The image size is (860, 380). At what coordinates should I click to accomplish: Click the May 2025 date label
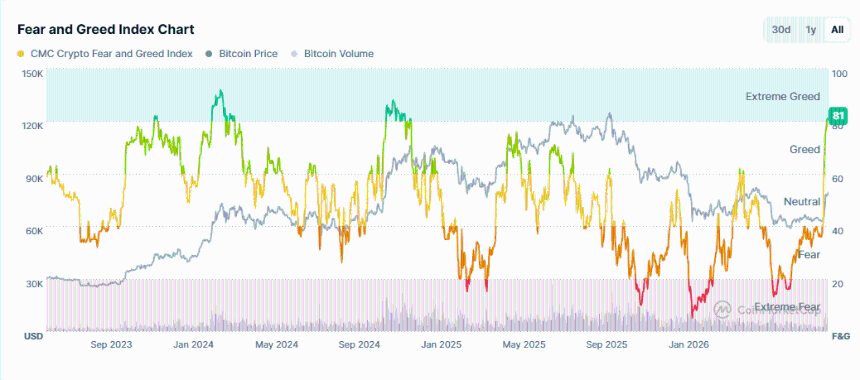pyautogui.click(x=525, y=345)
